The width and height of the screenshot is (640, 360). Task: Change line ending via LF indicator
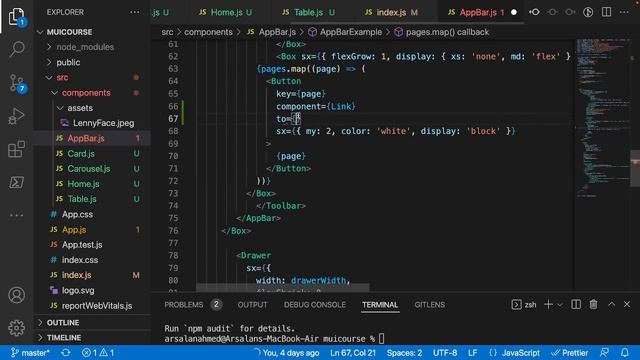pyautogui.click(x=472, y=353)
